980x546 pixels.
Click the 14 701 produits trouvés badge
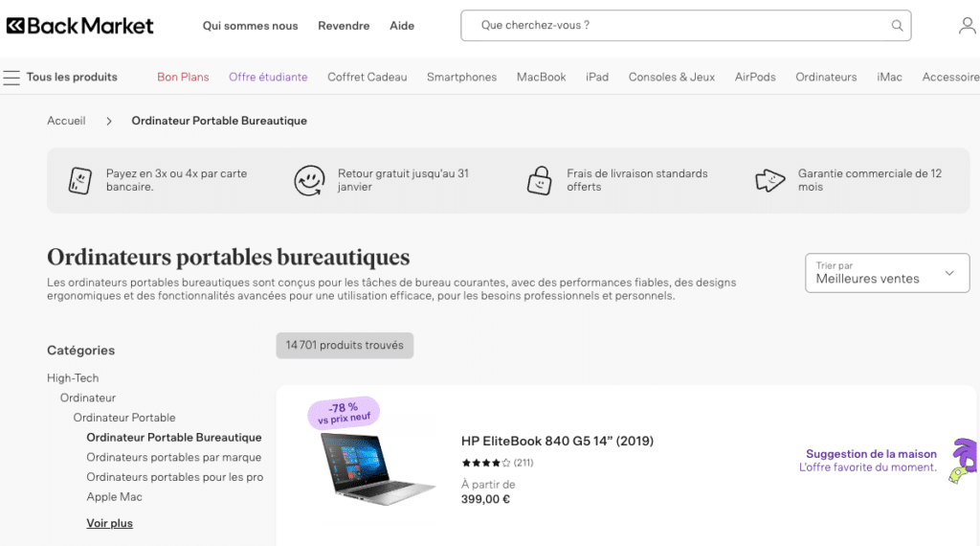tap(345, 345)
